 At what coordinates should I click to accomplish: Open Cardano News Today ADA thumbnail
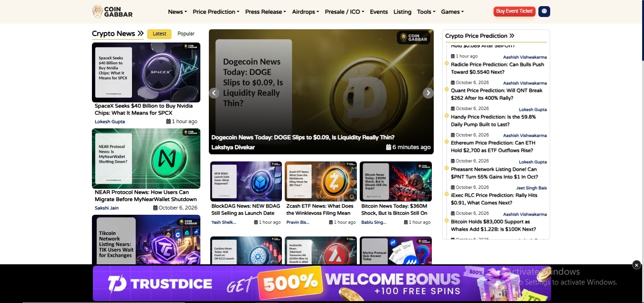(x=246, y=250)
